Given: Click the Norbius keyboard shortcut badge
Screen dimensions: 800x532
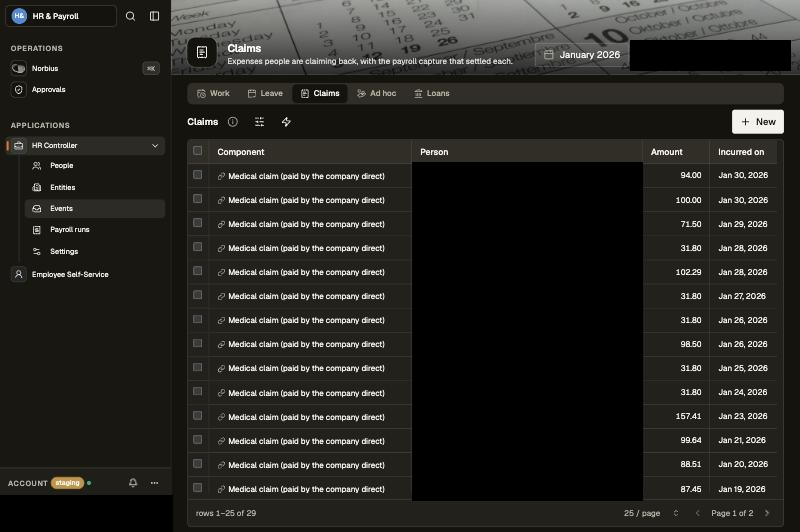Looking at the screenshot, I should click(151, 68).
